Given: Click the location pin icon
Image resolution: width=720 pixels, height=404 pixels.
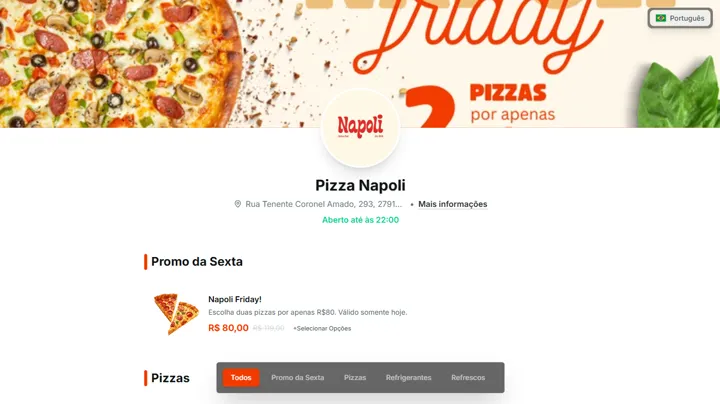Looking at the screenshot, I should pos(237,204).
